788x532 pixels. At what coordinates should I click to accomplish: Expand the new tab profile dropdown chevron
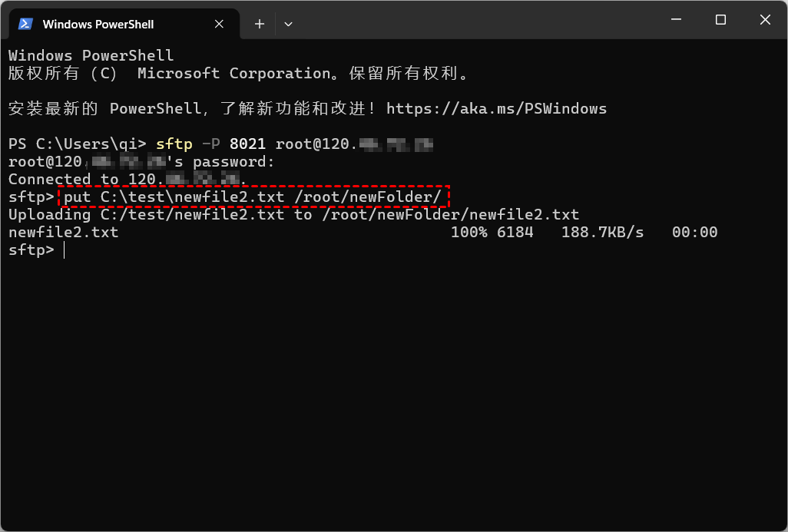(288, 24)
